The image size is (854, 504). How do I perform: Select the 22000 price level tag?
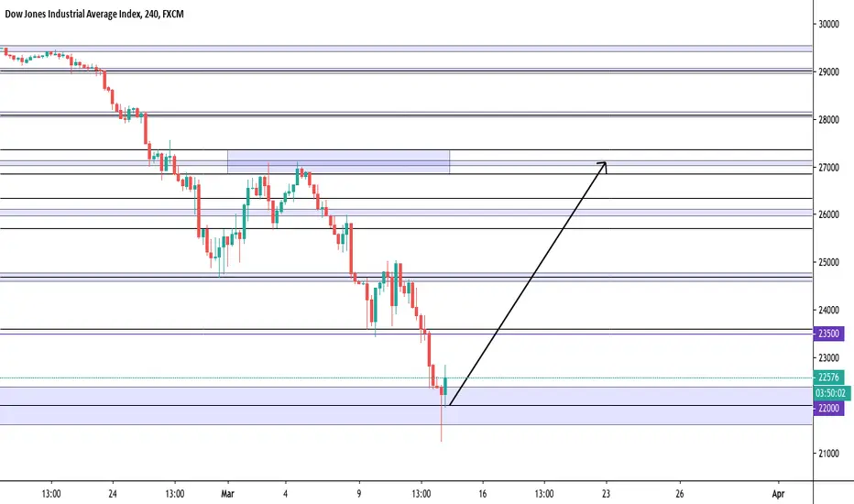pyautogui.click(x=828, y=408)
